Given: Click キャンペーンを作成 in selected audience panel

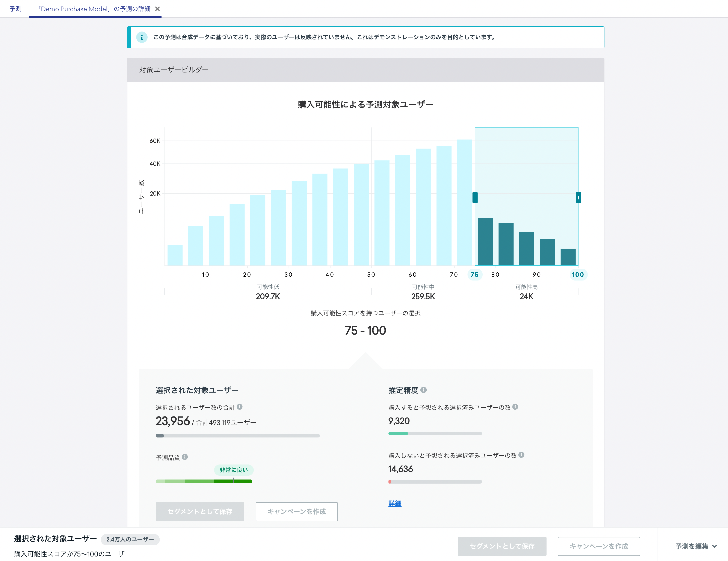Looking at the screenshot, I should tap(296, 511).
